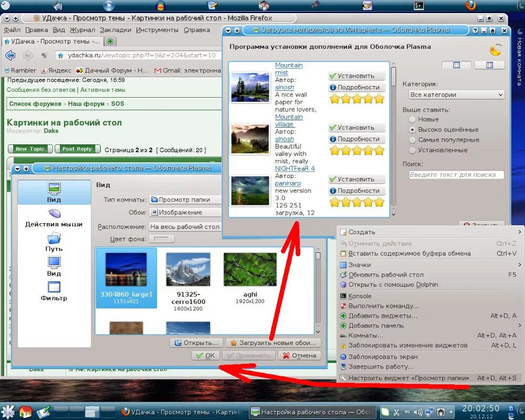Screen dimensions: 525x420
Task: Click Firefox back arrow button
Action: 10,55
